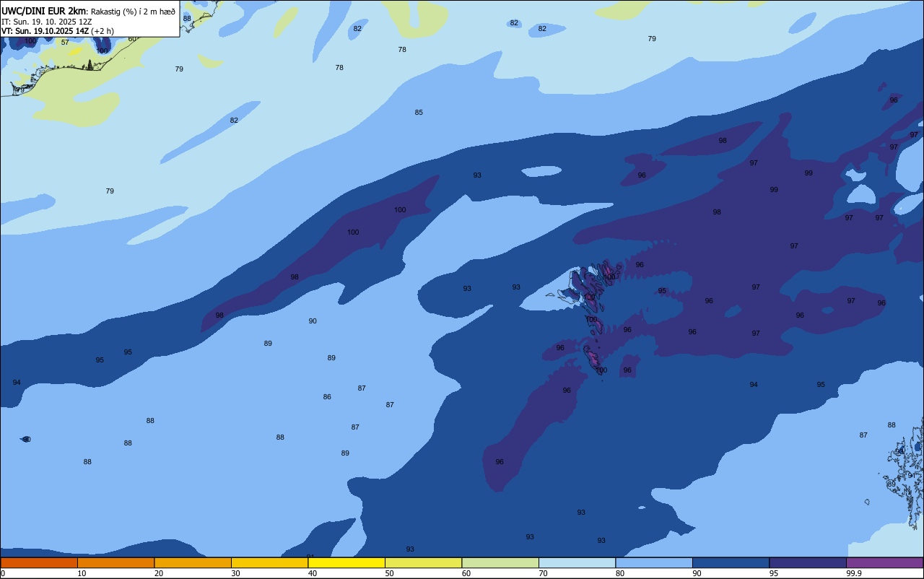This screenshot has height=579, width=924.
Task: Click the initial time line "IT: Sun. 19. 10. 2025 12Z"
Action: point(47,22)
